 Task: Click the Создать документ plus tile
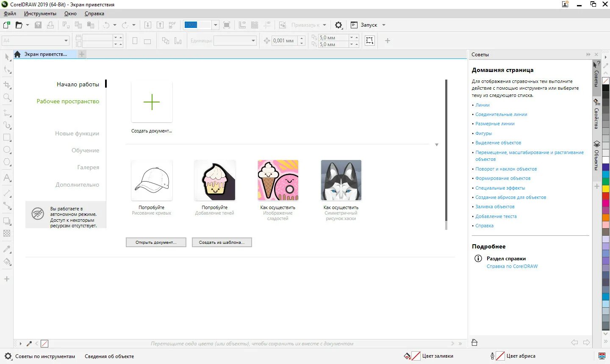(x=152, y=102)
